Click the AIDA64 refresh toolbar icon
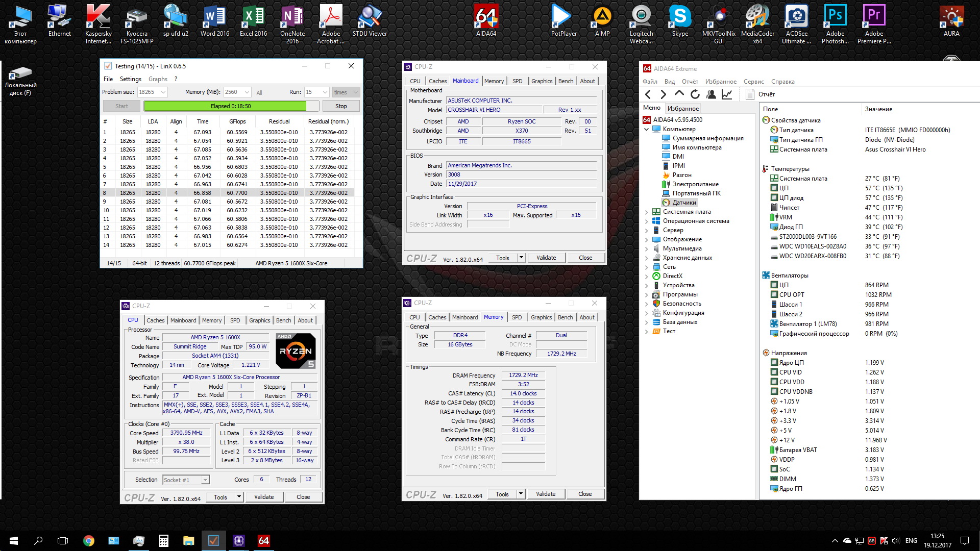Image resolution: width=980 pixels, height=551 pixels. point(695,94)
